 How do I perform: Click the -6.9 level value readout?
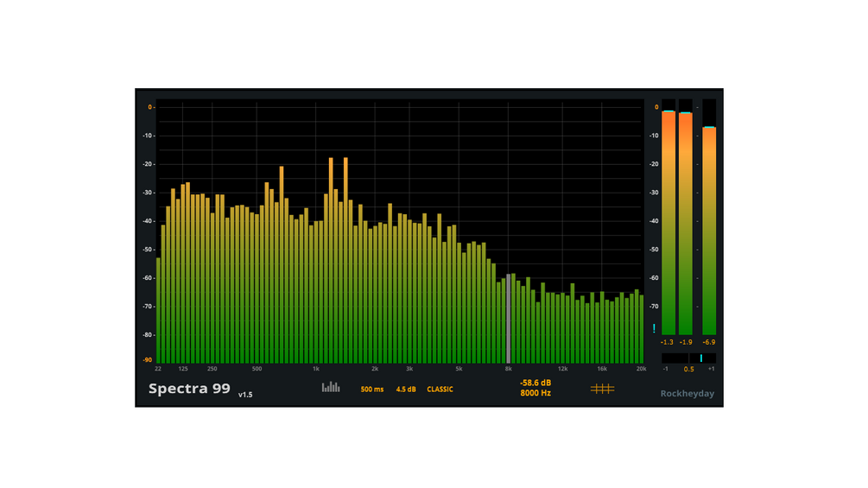click(709, 343)
